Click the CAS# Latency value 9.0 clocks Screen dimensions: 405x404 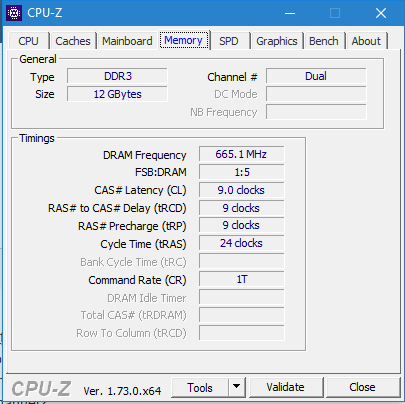(x=242, y=190)
